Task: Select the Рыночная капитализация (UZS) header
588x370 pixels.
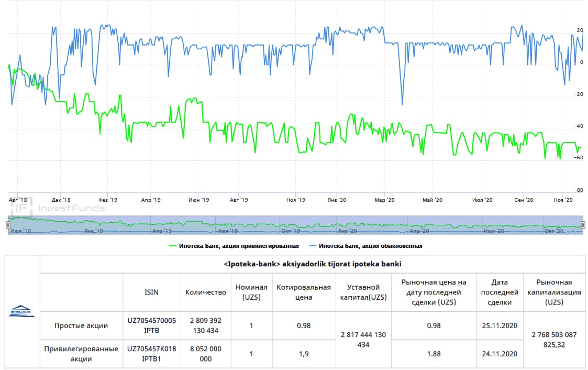Action: click(x=554, y=292)
